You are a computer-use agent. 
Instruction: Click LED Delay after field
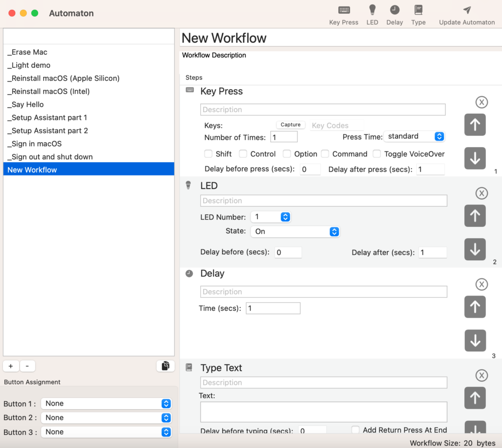[432, 252]
